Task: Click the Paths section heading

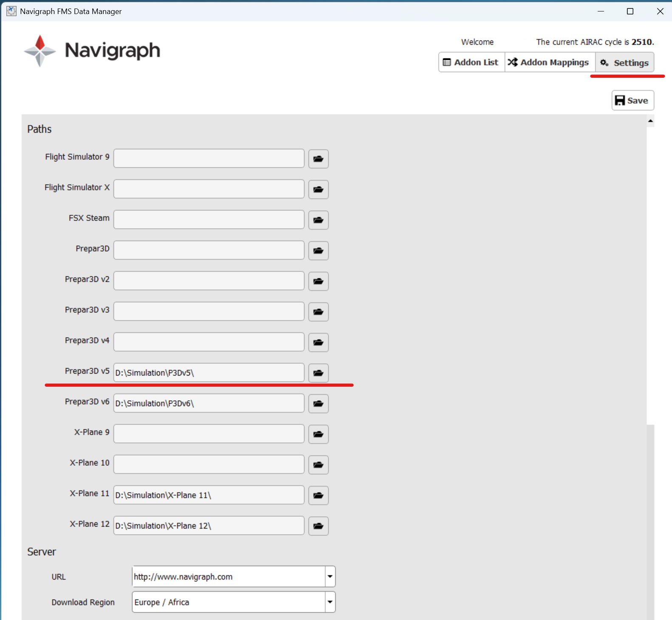Action: coord(40,129)
